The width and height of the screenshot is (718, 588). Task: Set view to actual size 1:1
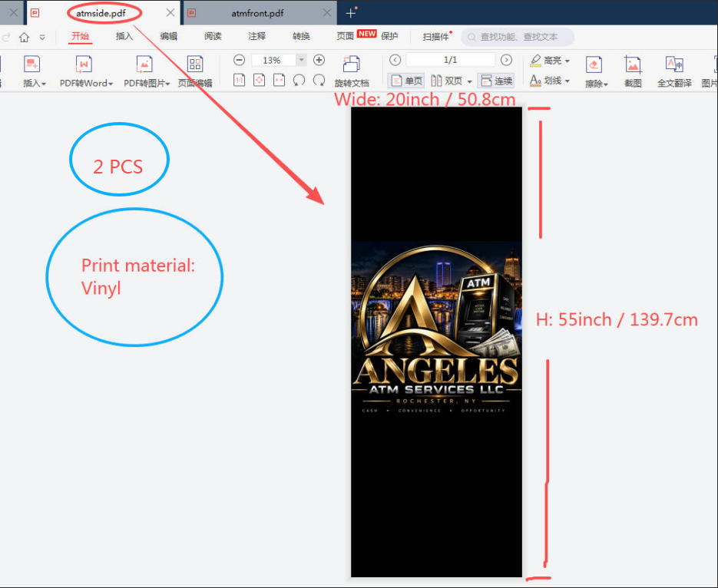point(239,81)
